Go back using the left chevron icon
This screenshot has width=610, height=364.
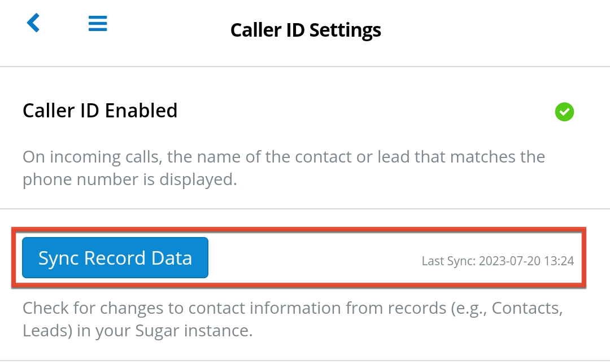click(x=33, y=23)
